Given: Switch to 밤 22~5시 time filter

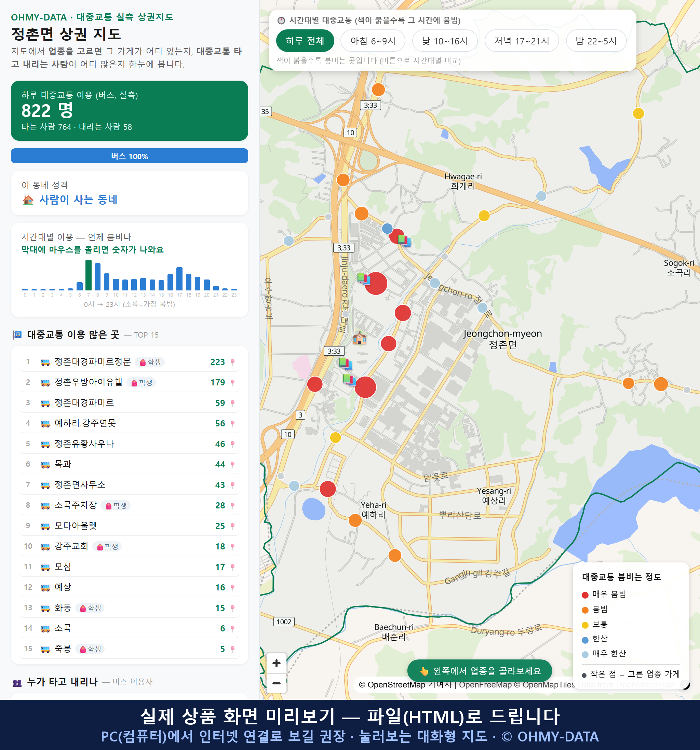Looking at the screenshot, I should point(596,41).
